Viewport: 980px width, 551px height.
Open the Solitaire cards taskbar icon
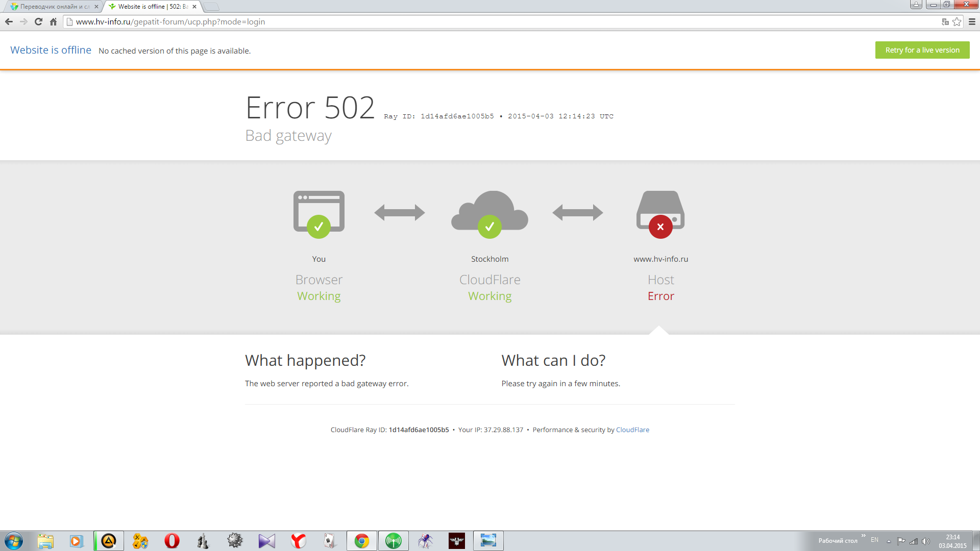tap(330, 541)
